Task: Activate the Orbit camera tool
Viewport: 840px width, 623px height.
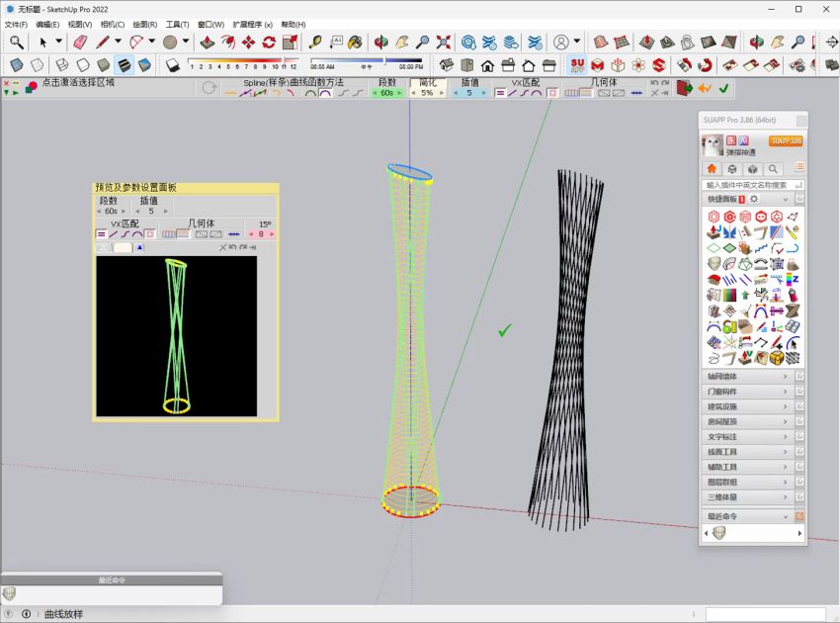Action: point(381,43)
